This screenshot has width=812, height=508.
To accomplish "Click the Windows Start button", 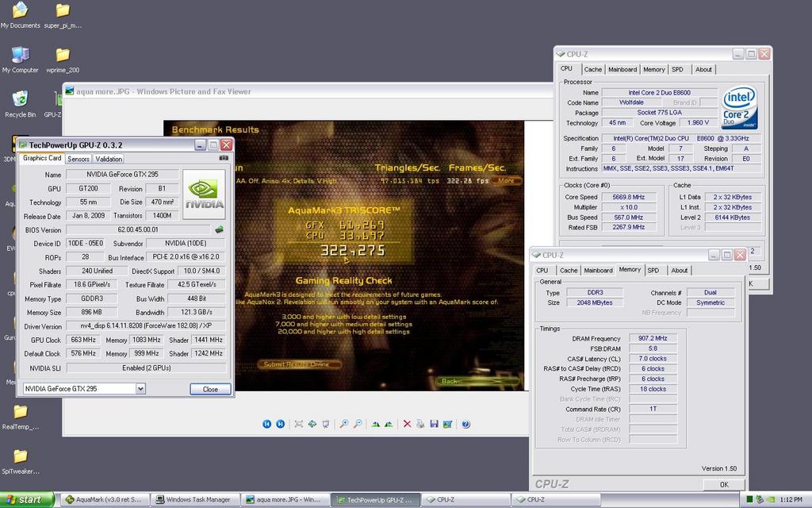I will [x=27, y=500].
